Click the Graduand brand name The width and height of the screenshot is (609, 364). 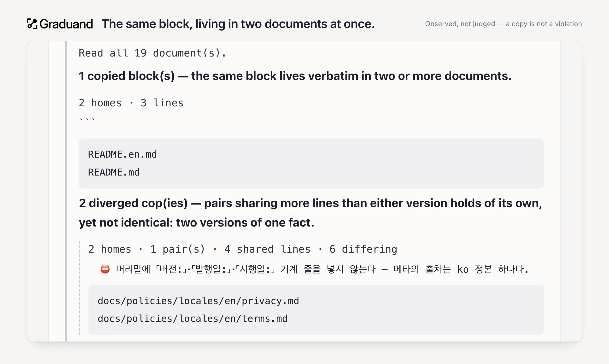point(66,24)
